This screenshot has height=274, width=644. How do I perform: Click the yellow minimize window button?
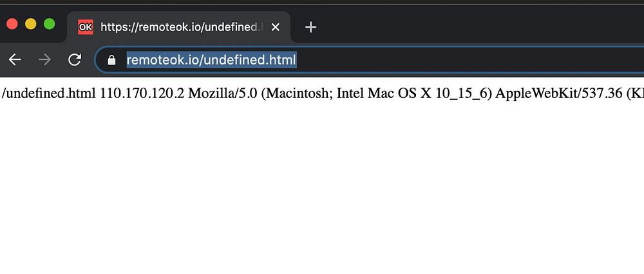tap(30, 24)
